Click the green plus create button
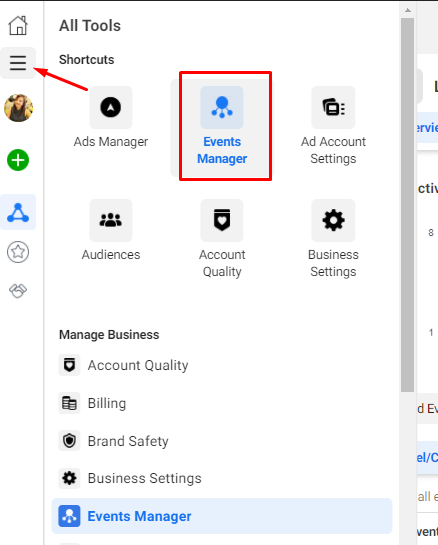The height and width of the screenshot is (545, 438). point(18,160)
